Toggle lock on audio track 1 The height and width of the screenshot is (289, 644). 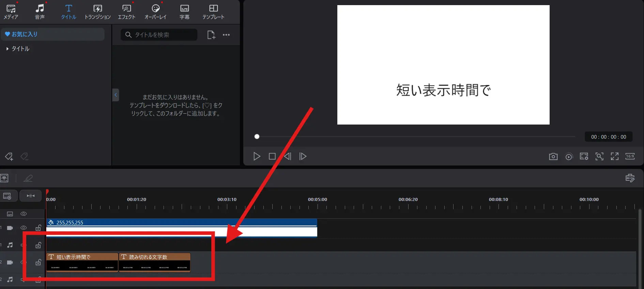coord(39,245)
